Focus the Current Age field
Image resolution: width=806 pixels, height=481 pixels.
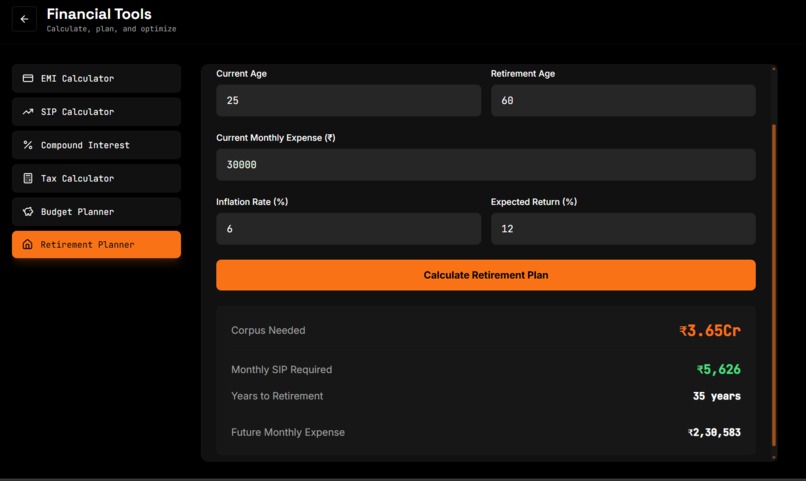click(349, 100)
